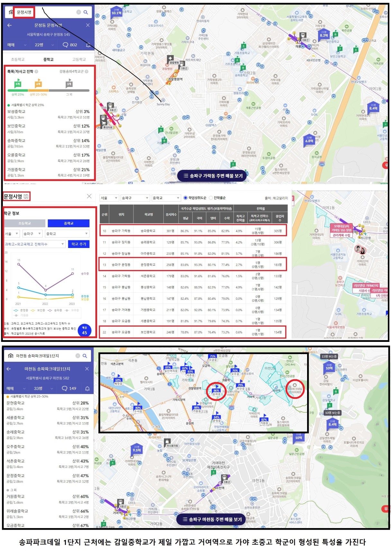Open map icon next to 문정시영 title

pyautogui.click(x=26, y=196)
